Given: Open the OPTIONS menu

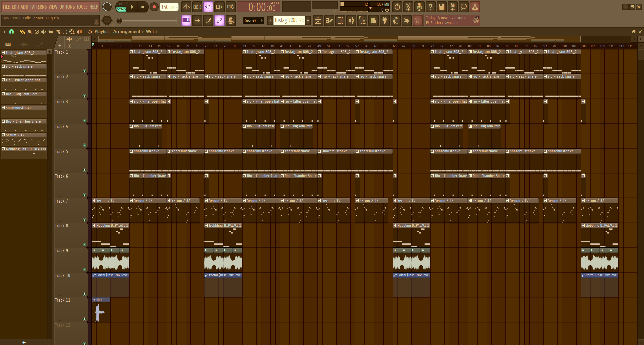Looking at the screenshot, I should (67, 7).
